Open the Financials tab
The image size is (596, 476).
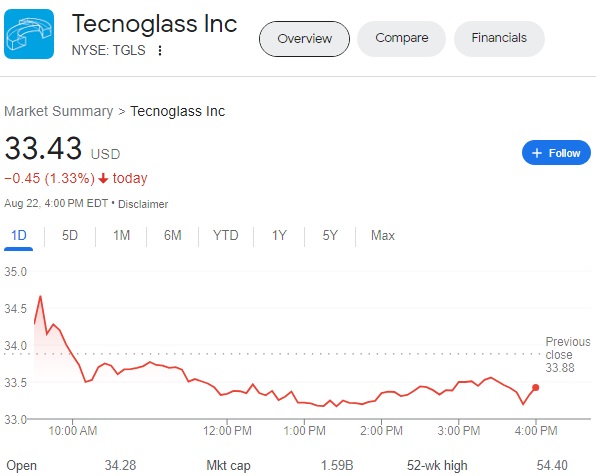coord(499,38)
